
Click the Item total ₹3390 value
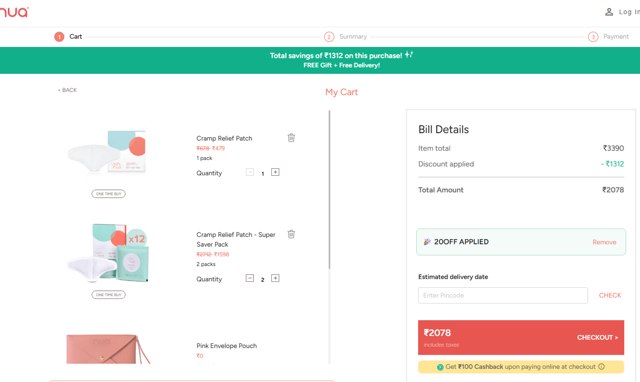coord(613,148)
